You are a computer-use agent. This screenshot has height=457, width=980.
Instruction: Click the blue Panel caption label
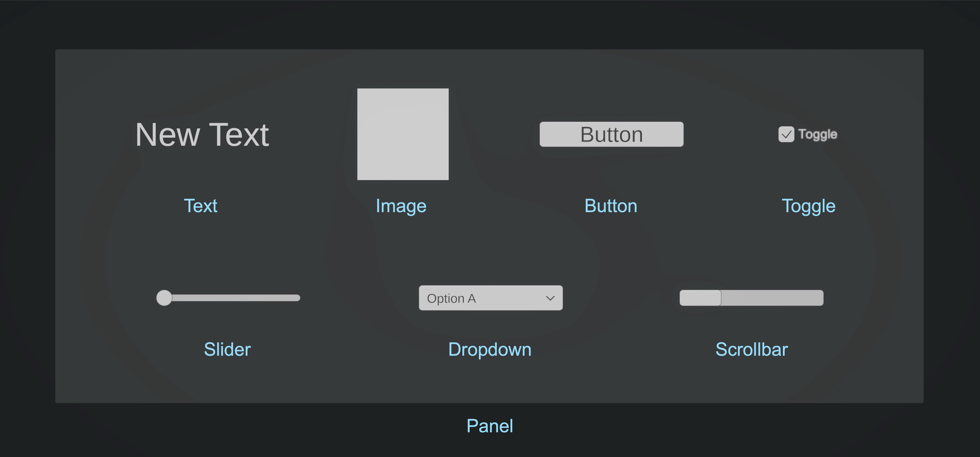490,425
